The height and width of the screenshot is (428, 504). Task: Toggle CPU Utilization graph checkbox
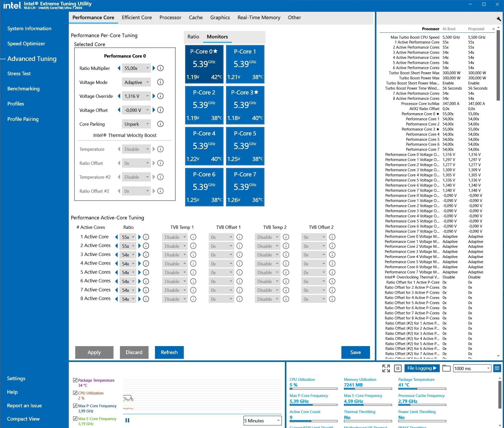click(x=75, y=393)
